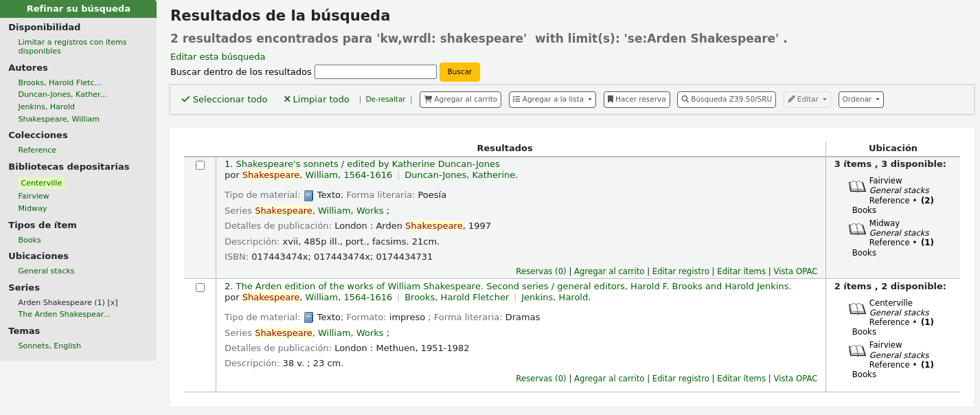The width and height of the screenshot is (980, 415).
Task: Click the cart icon on 'Agregar al carrito'
Action: [x=428, y=99]
